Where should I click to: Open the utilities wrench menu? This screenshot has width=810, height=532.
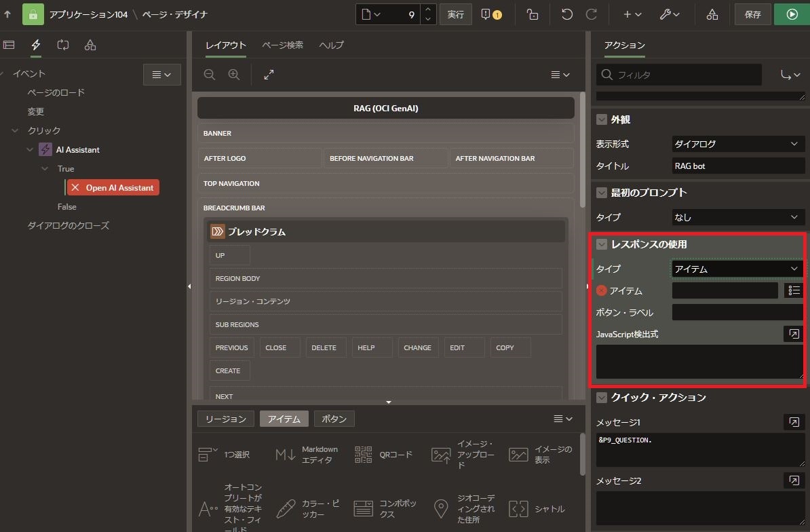pyautogui.click(x=670, y=14)
